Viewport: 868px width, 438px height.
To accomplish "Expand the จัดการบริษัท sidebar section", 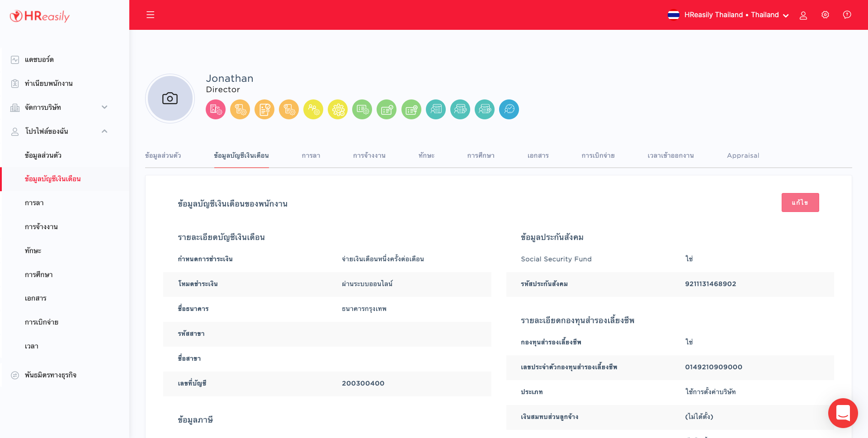I will [104, 107].
